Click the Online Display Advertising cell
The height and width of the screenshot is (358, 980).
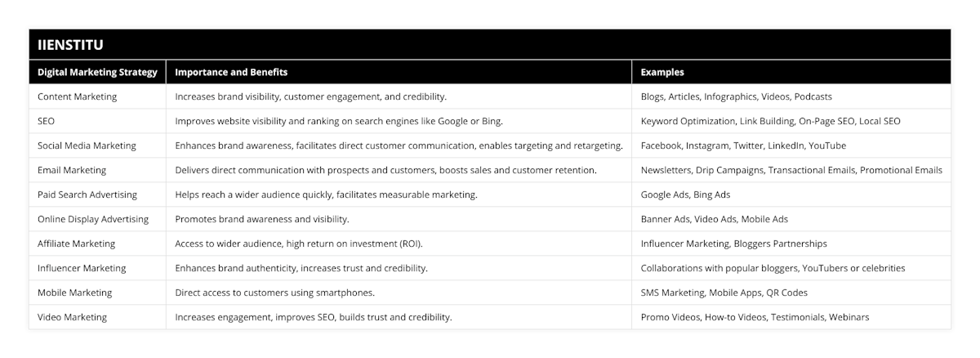pos(93,219)
